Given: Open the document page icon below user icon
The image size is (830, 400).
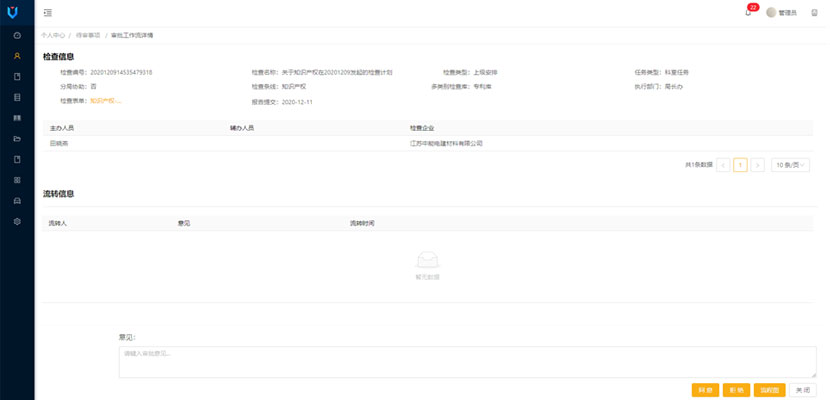Looking at the screenshot, I should 17,77.
